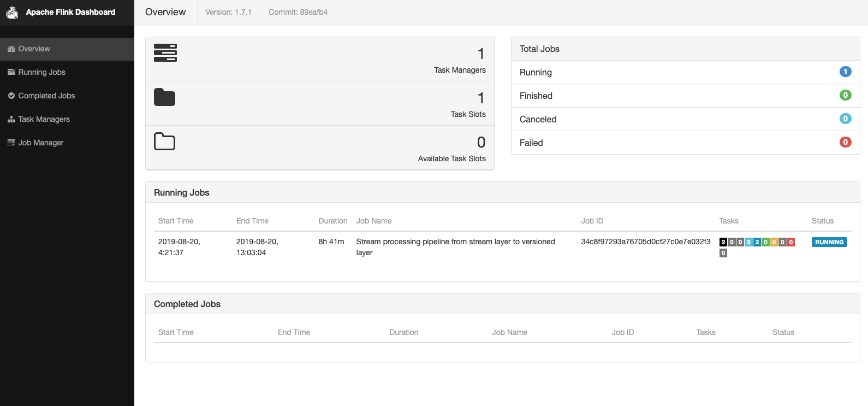Click job ID 34c8f97293a76705d0cf27c0e7e032f3
Image resolution: width=868 pixels, height=406 pixels.
[646, 242]
